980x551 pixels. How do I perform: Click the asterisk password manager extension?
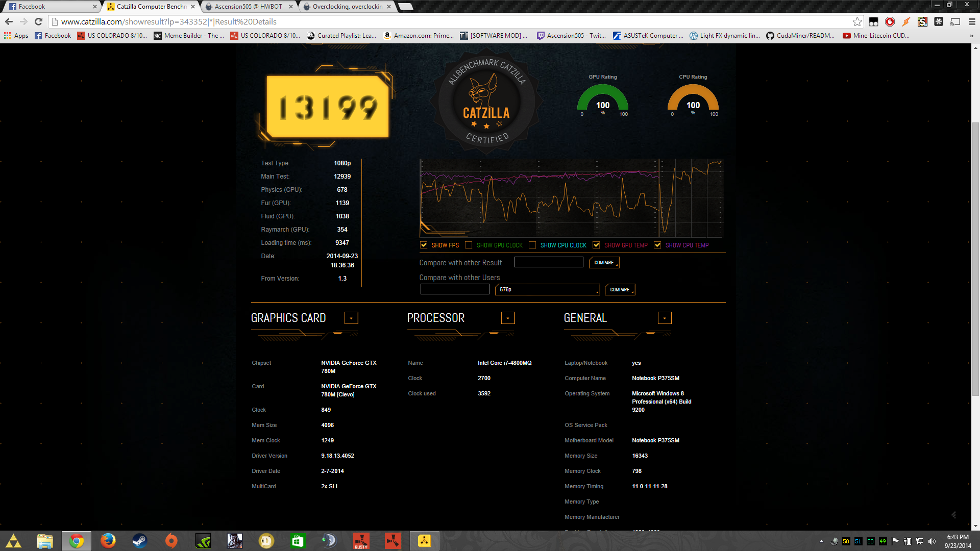939,21
